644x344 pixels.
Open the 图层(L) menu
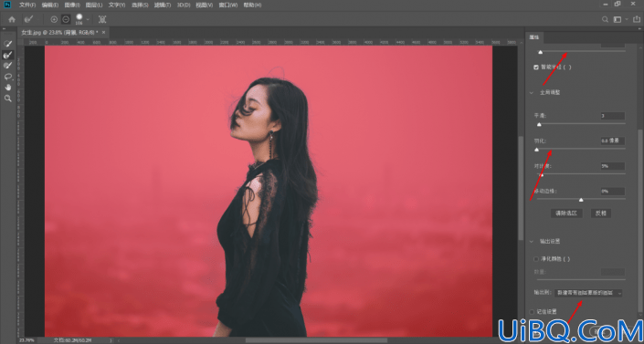[94, 5]
